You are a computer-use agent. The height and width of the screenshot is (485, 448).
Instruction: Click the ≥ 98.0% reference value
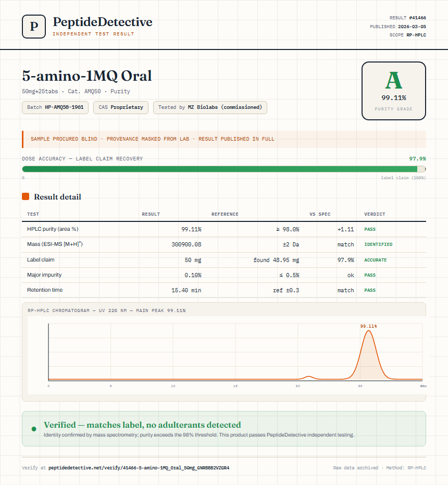tap(288, 229)
